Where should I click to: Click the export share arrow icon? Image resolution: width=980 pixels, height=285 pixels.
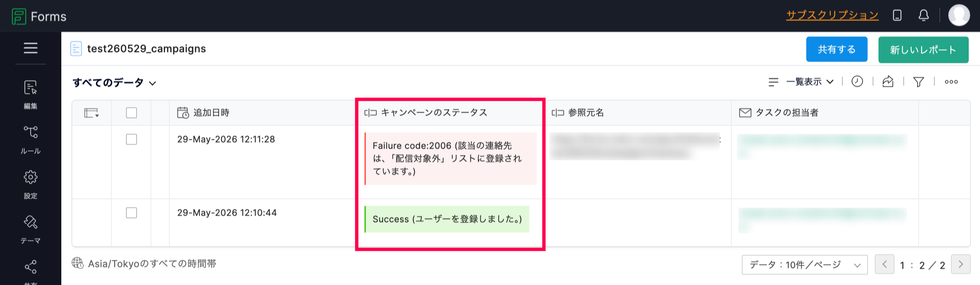coord(888,81)
